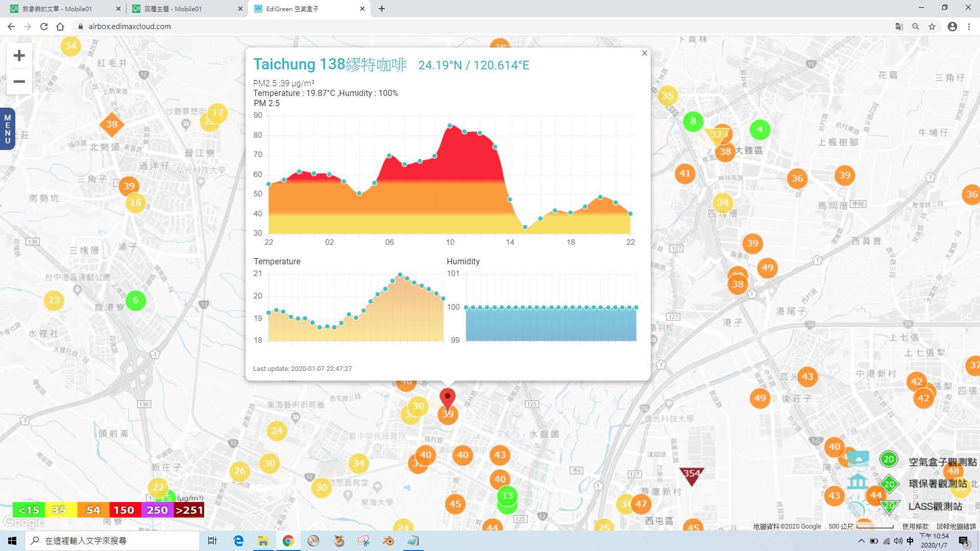Zoom out the map with minus button
980x551 pixels.
(x=19, y=82)
